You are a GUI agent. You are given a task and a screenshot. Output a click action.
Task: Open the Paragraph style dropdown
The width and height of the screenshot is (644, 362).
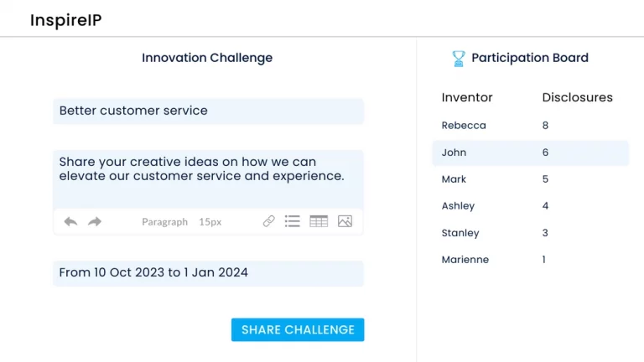click(164, 222)
